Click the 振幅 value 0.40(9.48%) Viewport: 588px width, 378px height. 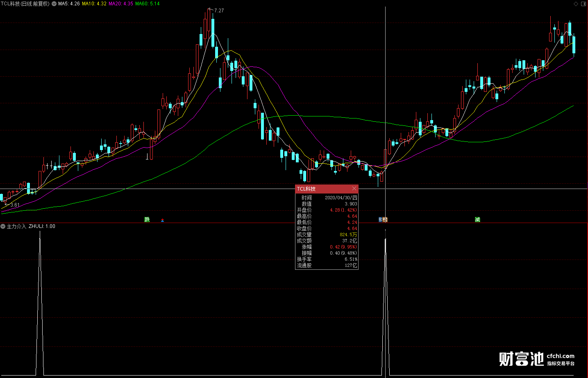pos(343,253)
